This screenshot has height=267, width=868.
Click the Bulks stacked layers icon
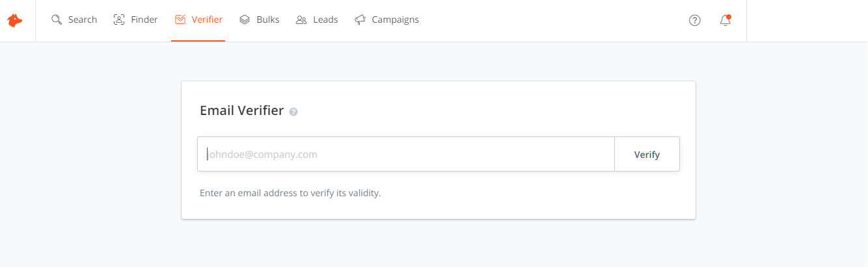tap(245, 19)
